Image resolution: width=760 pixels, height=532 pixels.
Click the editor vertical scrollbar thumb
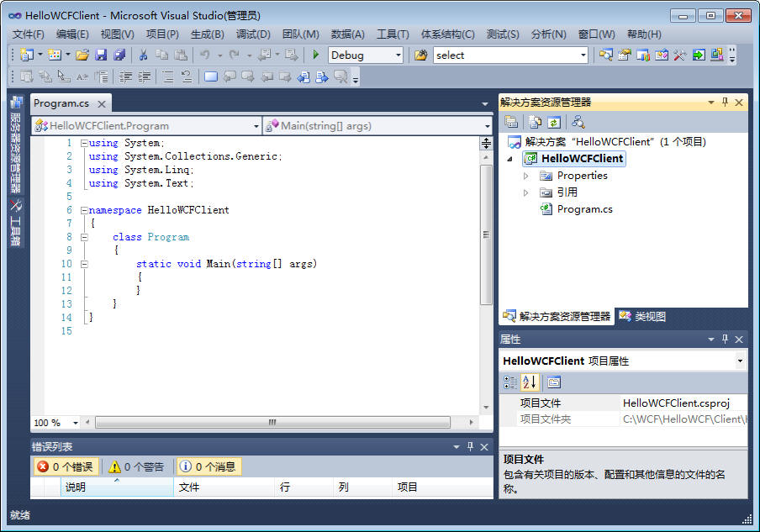click(486, 235)
